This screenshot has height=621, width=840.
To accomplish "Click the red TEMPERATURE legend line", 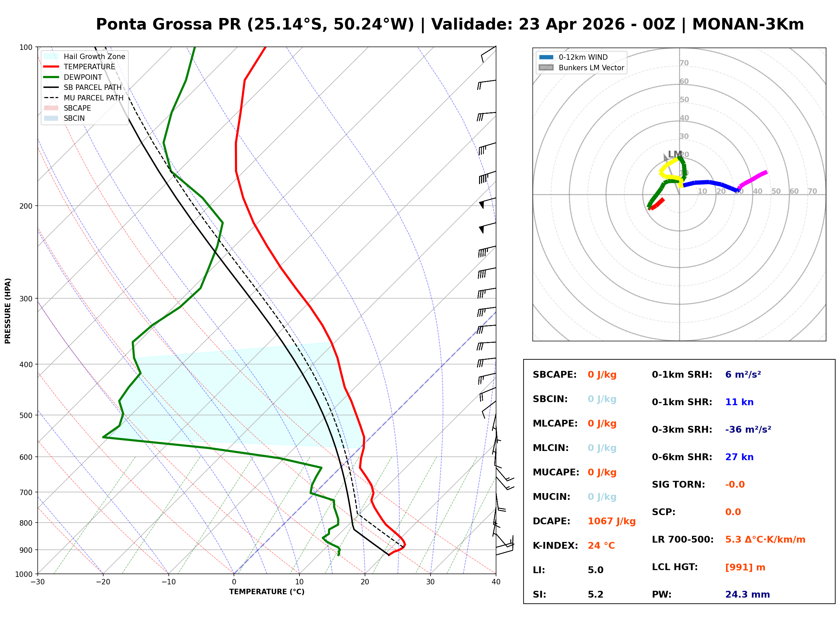I will (x=51, y=67).
